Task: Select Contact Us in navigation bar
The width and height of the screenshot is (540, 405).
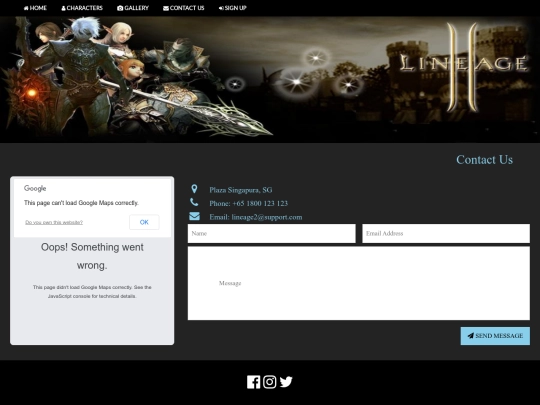Action: [184, 8]
